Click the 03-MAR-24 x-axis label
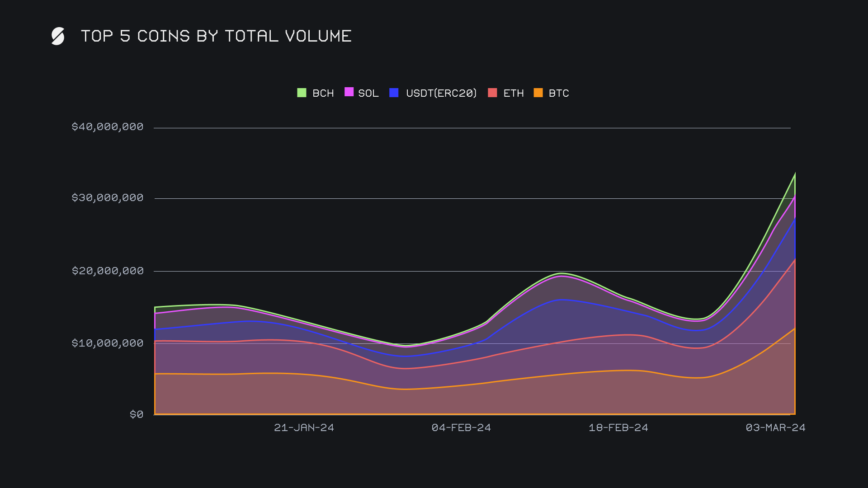The width and height of the screenshot is (868, 488). point(775,427)
